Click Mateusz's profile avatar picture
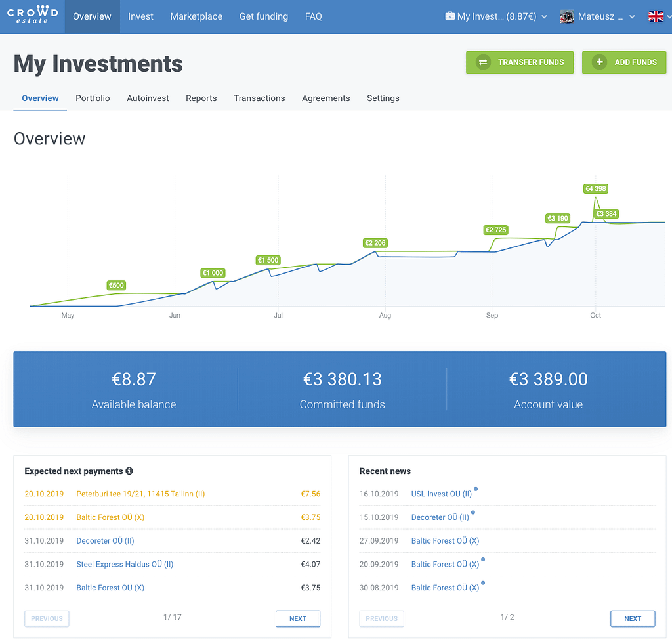The height and width of the screenshot is (644, 672). point(567,16)
